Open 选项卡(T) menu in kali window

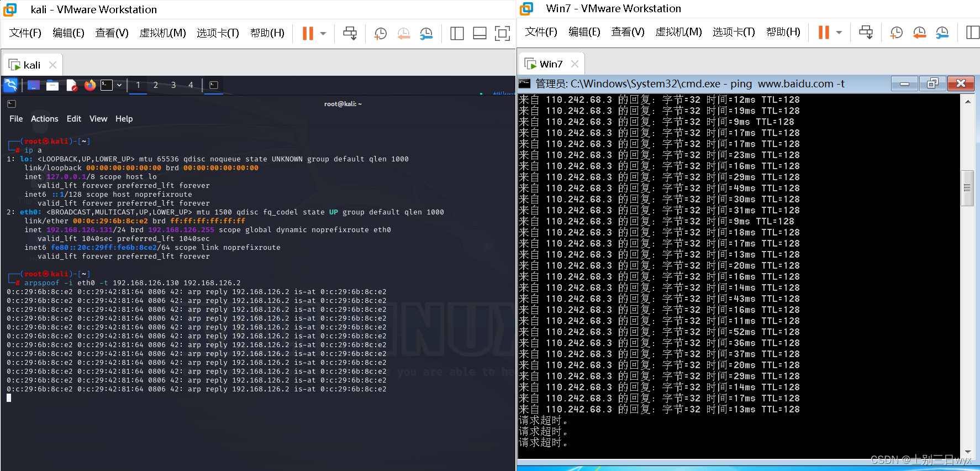pos(218,33)
